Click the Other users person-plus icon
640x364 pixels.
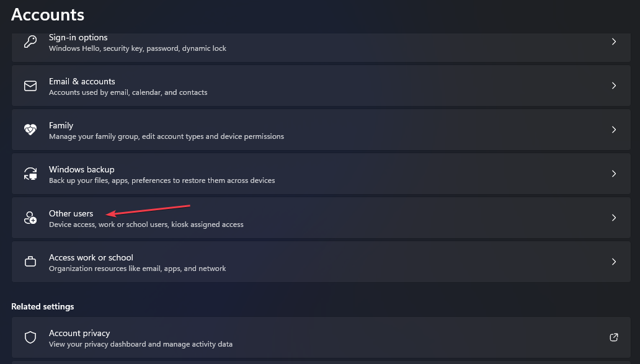[x=30, y=218]
